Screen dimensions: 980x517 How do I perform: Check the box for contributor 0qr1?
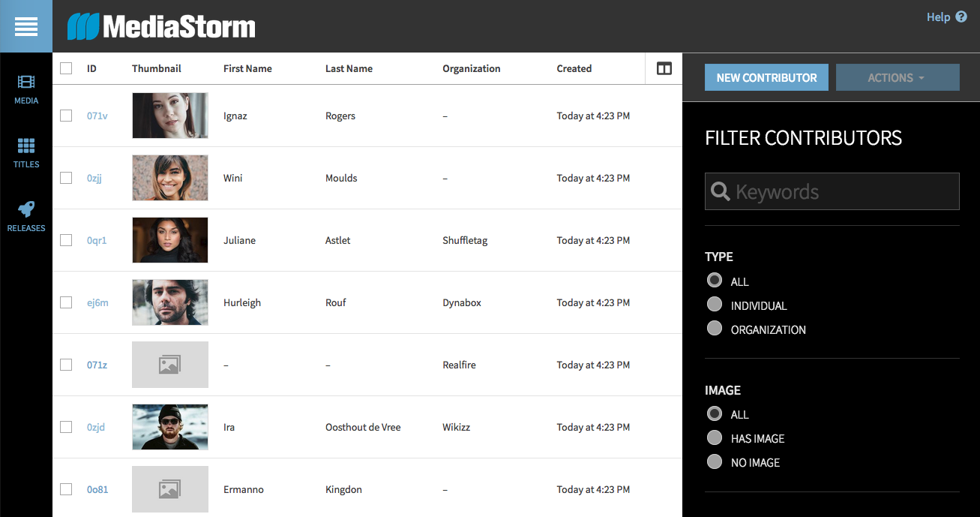click(x=66, y=240)
